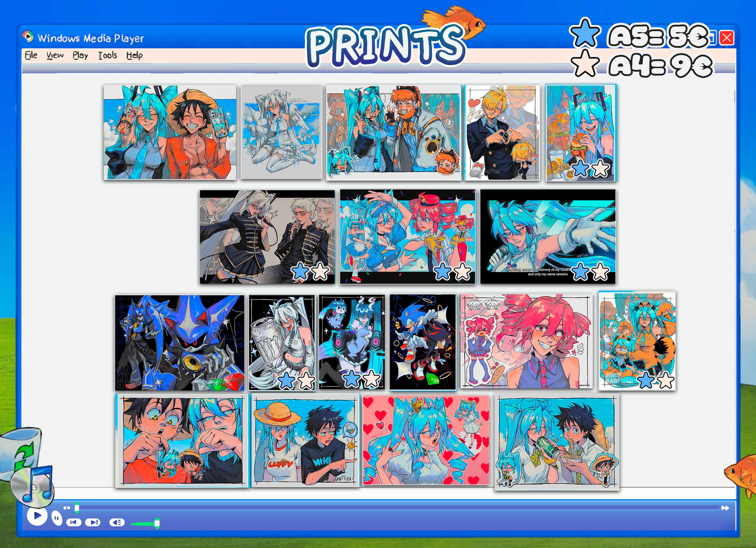Click the round Play button
The image size is (756, 548).
coord(37,516)
